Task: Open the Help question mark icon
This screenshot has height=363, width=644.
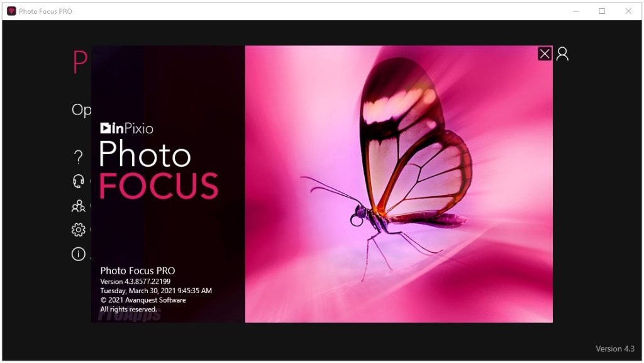Action: [77, 157]
